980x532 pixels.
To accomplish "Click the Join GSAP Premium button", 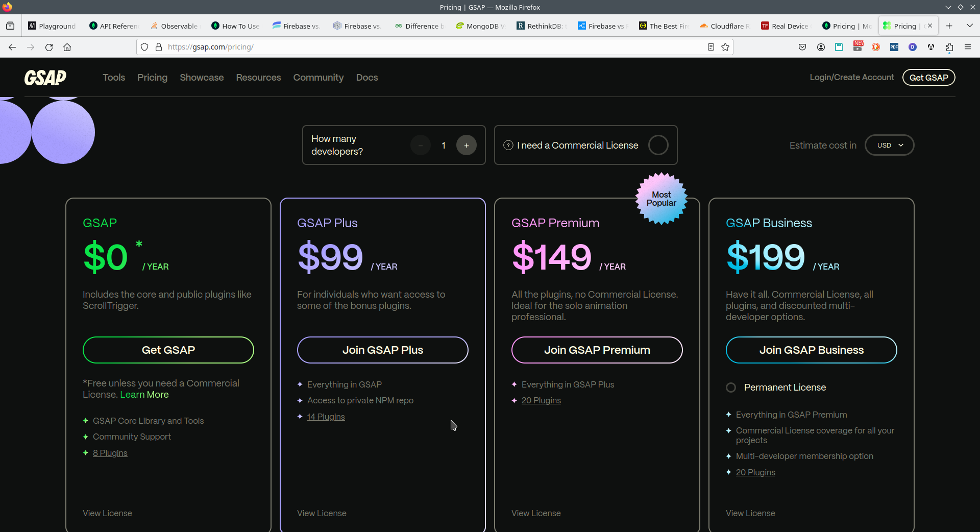I will pos(597,350).
